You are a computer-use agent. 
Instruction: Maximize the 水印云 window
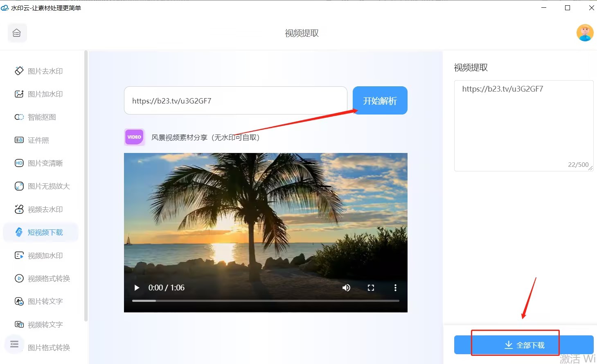coord(568,8)
